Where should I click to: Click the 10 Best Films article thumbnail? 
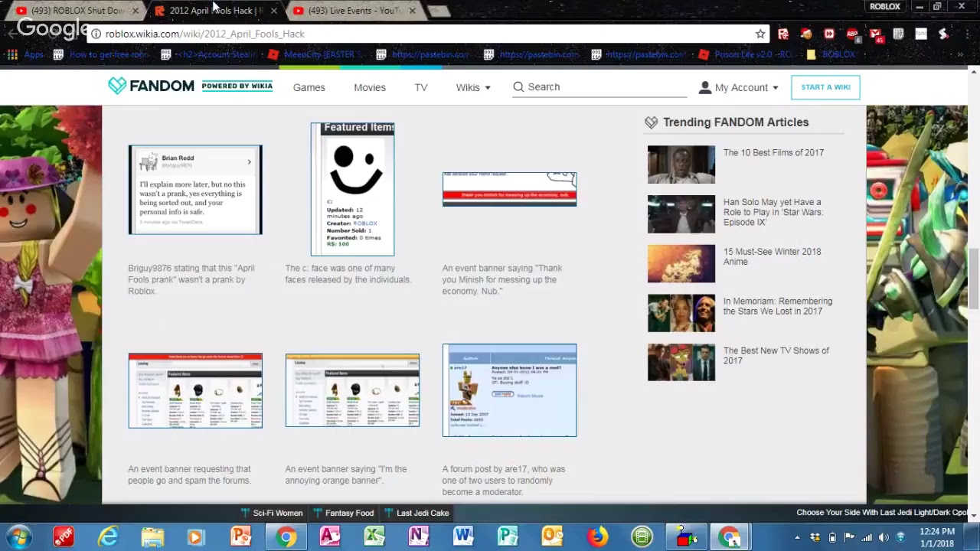681,165
